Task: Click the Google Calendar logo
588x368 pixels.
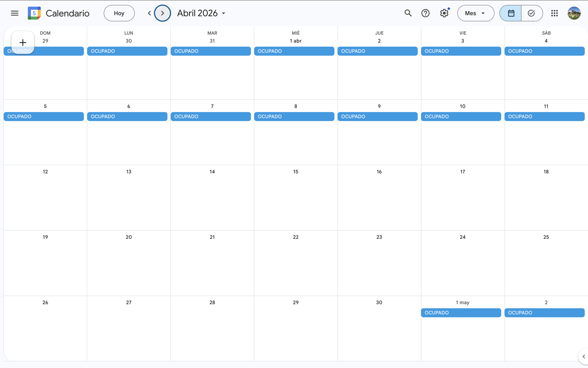Action: point(34,13)
